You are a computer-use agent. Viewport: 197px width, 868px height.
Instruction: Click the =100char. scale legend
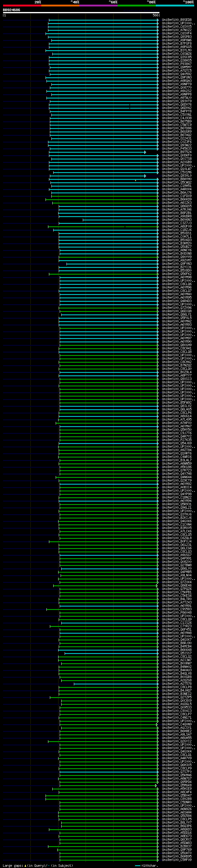146,865
